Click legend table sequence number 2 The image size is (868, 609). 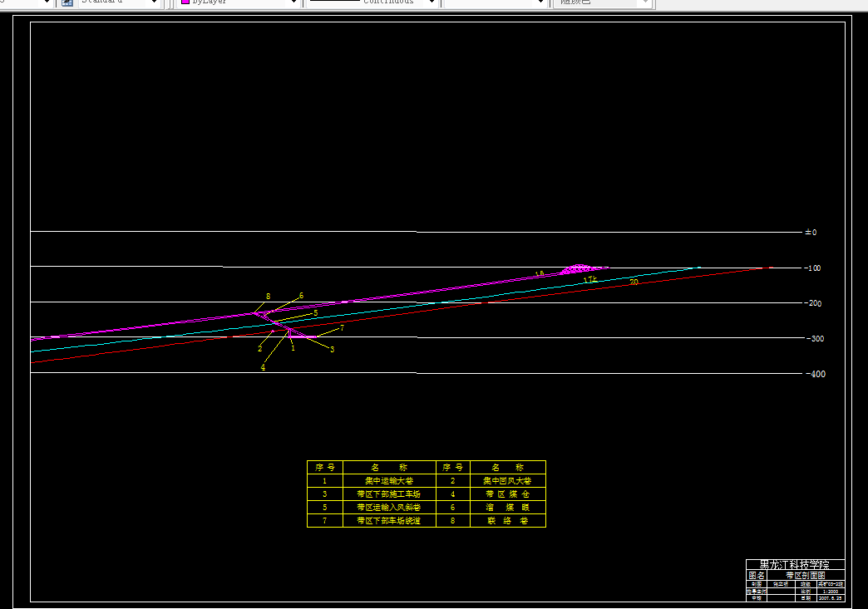(453, 481)
